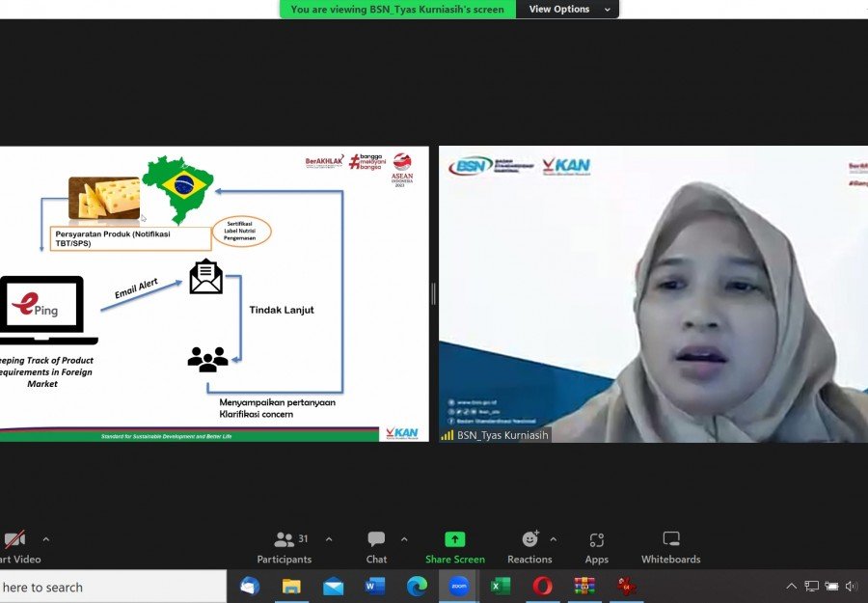868x603 pixels.
Task: Expand the Reactions options caret
Action: pyautogui.click(x=553, y=539)
